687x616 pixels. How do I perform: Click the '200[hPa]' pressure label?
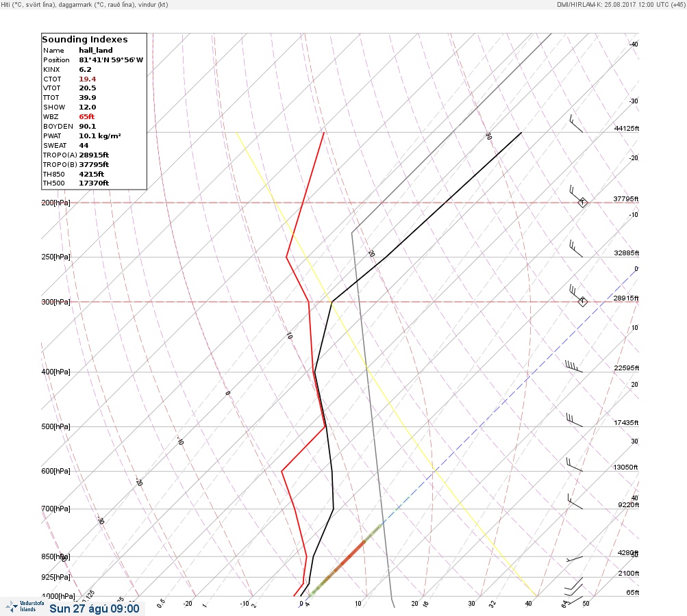pos(55,203)
